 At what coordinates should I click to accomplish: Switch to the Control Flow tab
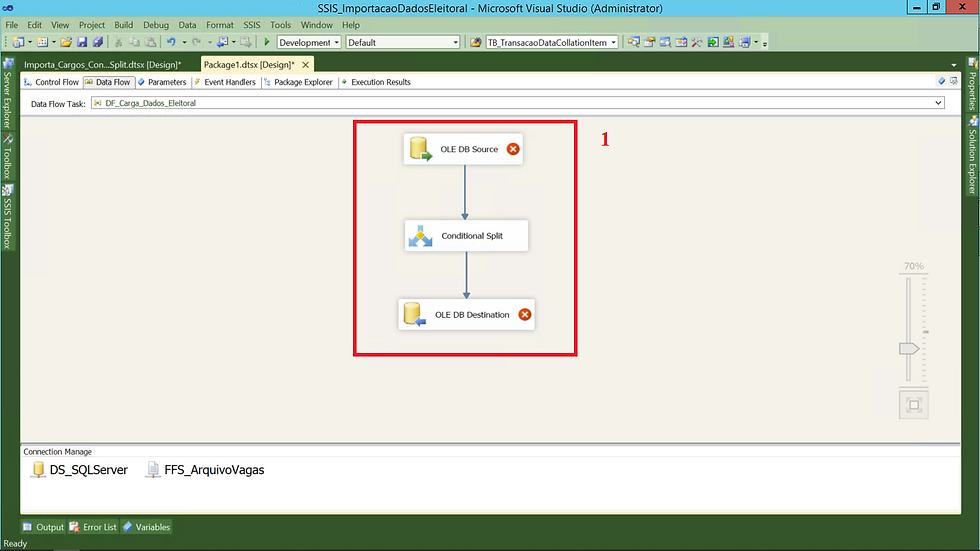click(x=51, y=82)
